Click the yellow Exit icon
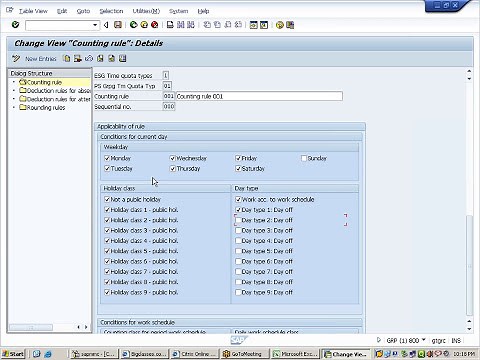The height and width of the screenshot is (360, 480). tap(144, 25)
